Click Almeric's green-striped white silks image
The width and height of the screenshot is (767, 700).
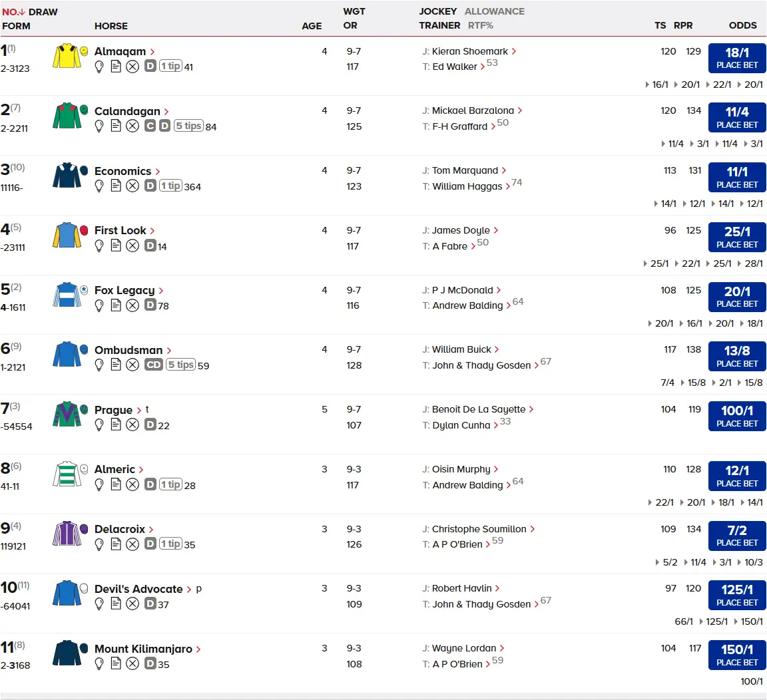[x=67, y=474]
